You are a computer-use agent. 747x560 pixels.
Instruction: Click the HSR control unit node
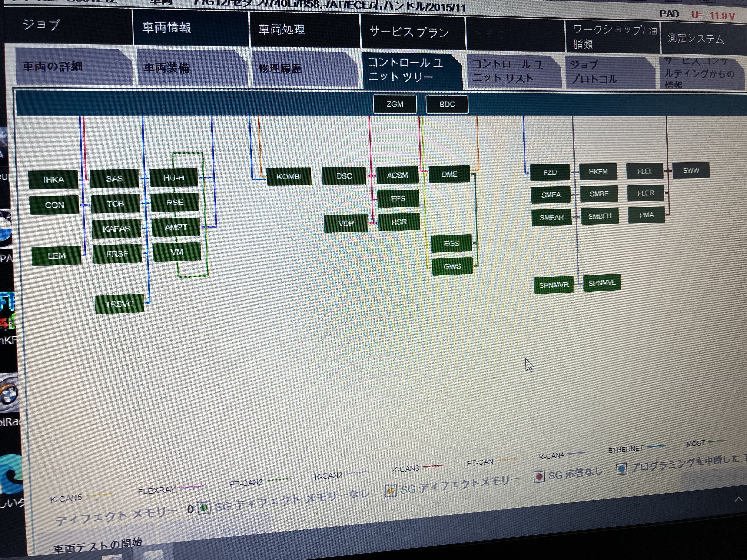pyautogui.click(x=399, y=222)
